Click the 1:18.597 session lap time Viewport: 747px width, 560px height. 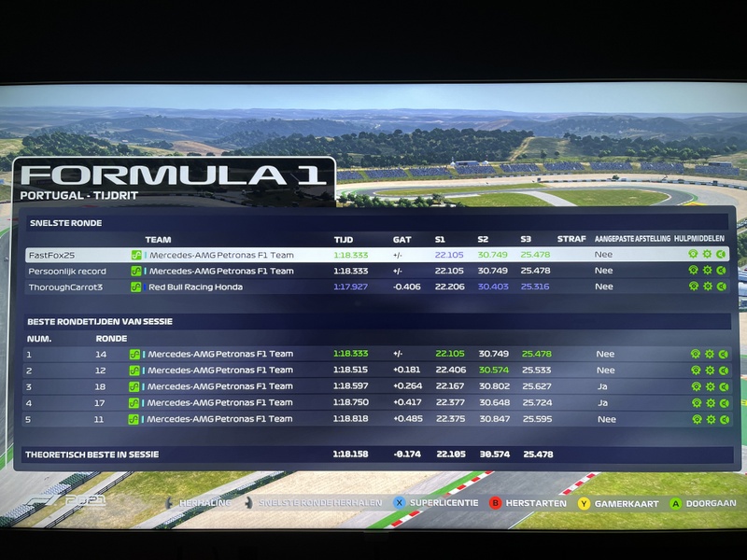(350, 386)
